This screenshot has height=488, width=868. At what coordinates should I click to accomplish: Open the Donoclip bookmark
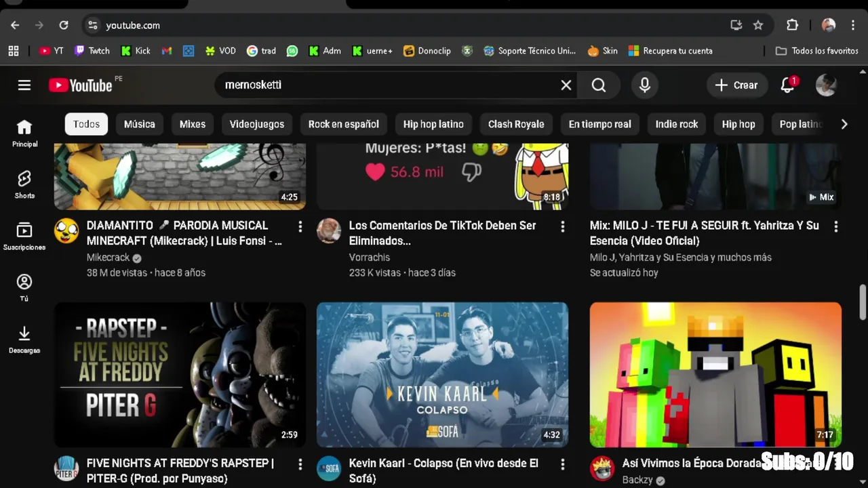click(x=427, y=51)
